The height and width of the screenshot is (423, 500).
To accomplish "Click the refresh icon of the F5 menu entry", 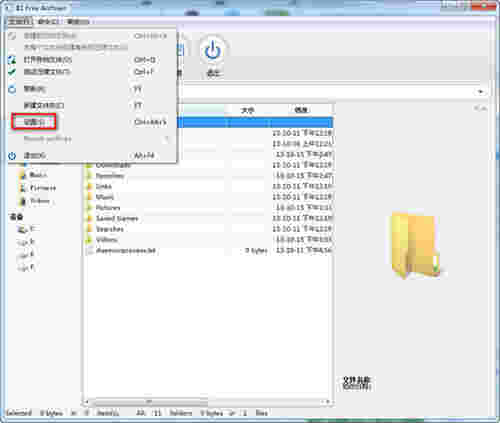I will click(12, 89).
